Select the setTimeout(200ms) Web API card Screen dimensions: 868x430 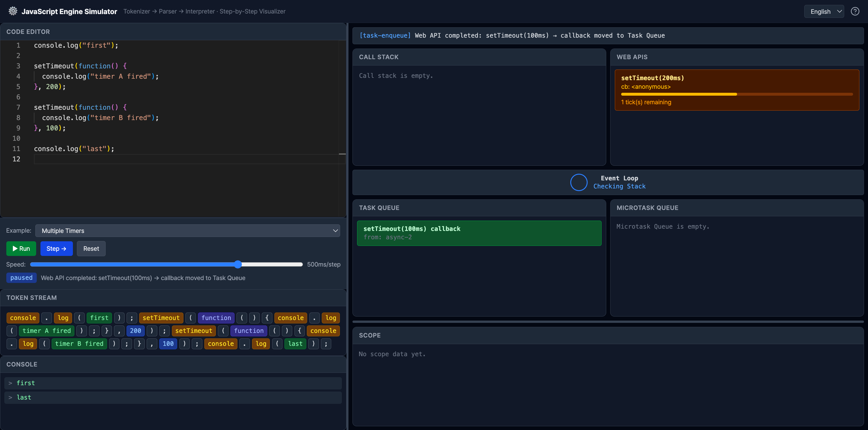pyautogui.click(x=737, y=90)
